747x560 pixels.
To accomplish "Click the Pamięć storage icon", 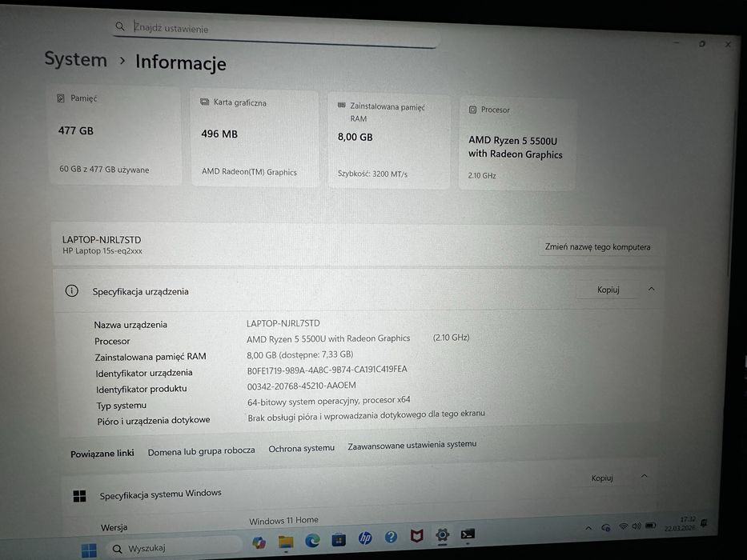I will point(61,98).
